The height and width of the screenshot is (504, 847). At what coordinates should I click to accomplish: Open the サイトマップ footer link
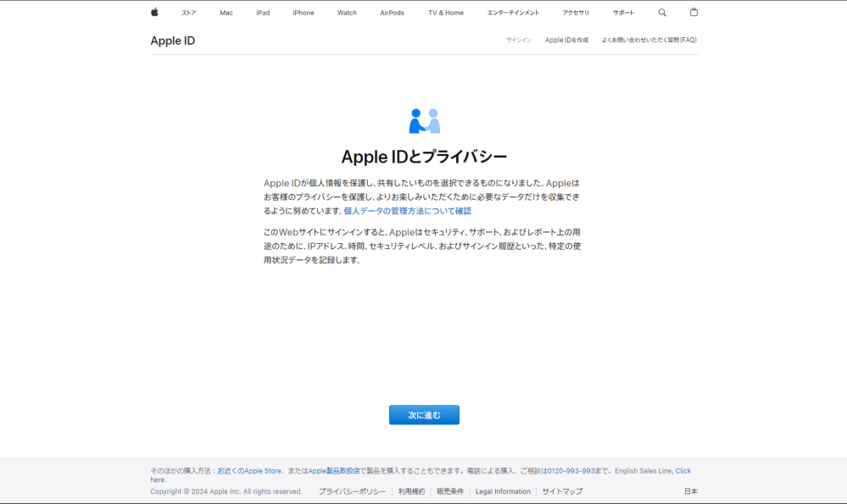pos(562,491)
